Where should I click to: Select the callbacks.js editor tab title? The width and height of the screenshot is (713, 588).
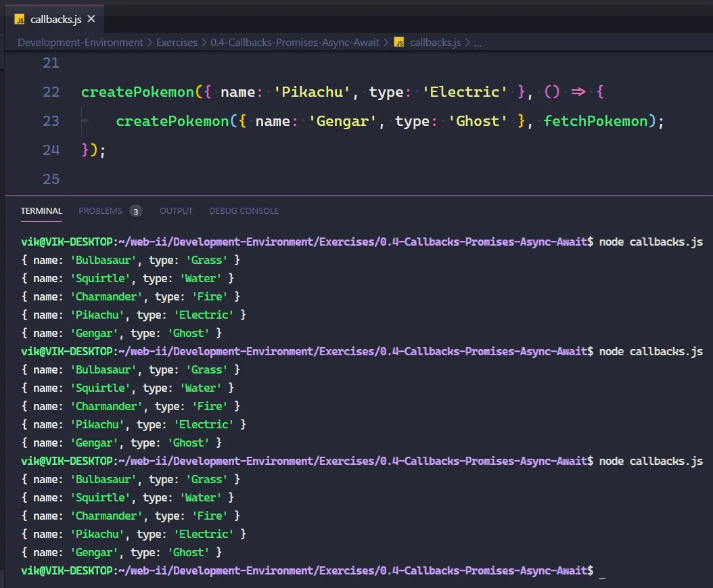(x=56, y=20)
